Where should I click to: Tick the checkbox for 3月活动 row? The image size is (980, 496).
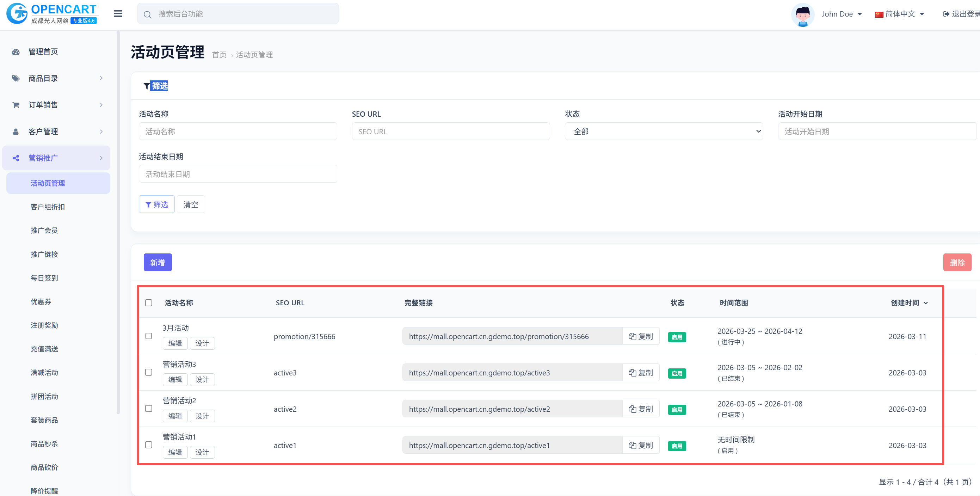149,336
